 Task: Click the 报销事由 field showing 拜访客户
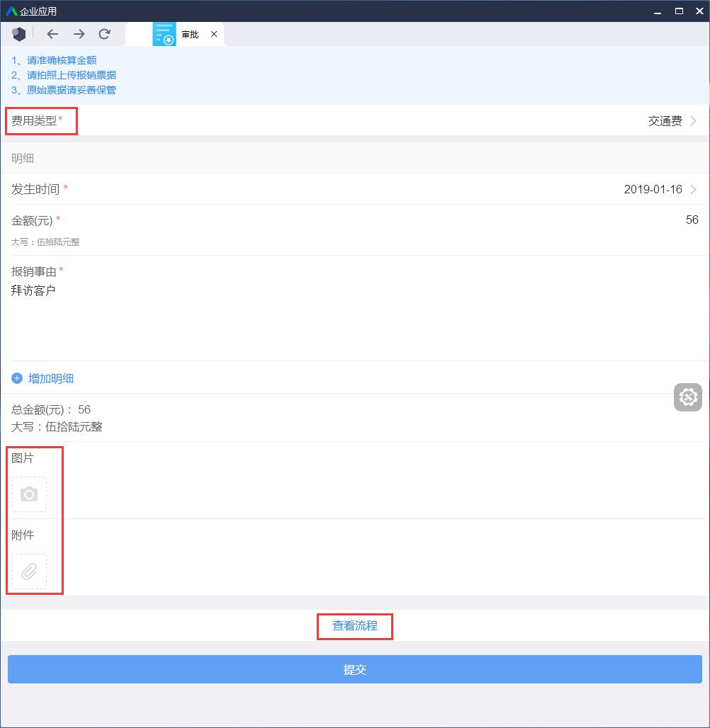(x=33, y=290)
